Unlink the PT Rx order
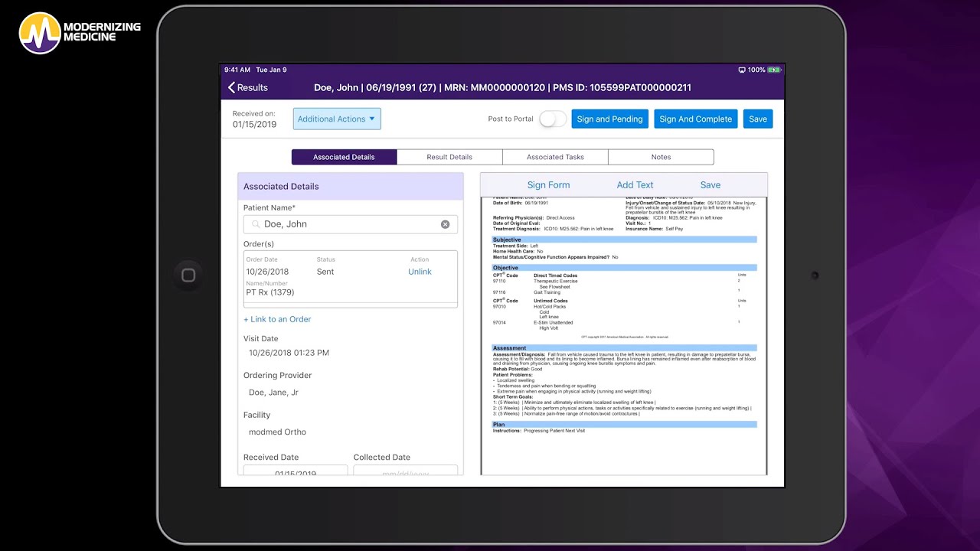Screen dimensions: 980x551 420,272
